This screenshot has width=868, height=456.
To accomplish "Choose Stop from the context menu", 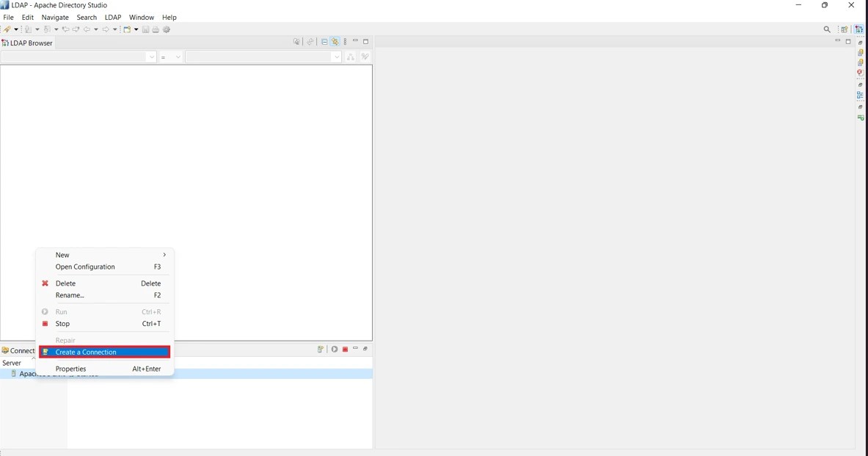I will click(105, 324).
